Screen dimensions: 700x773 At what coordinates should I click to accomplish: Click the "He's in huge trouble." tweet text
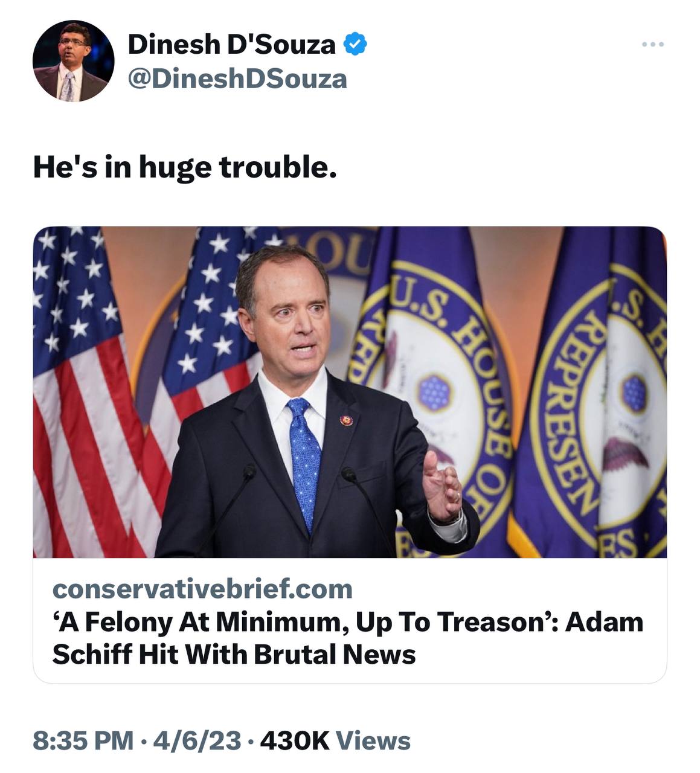click(x=184, y=167)
